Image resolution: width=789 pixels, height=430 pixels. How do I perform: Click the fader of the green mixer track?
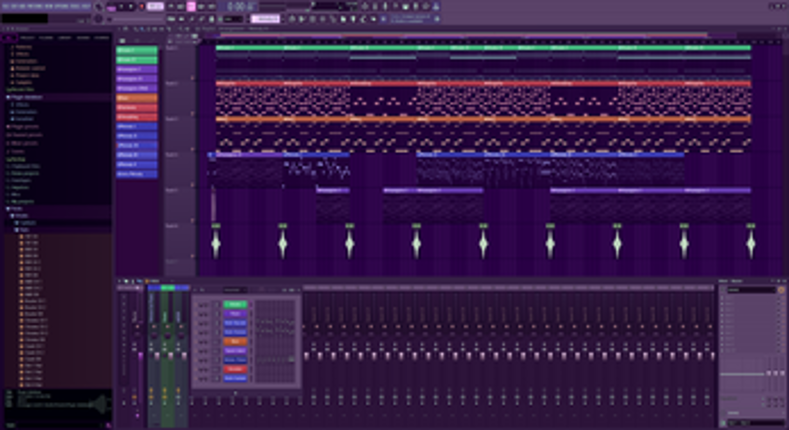tap(170, 356)
